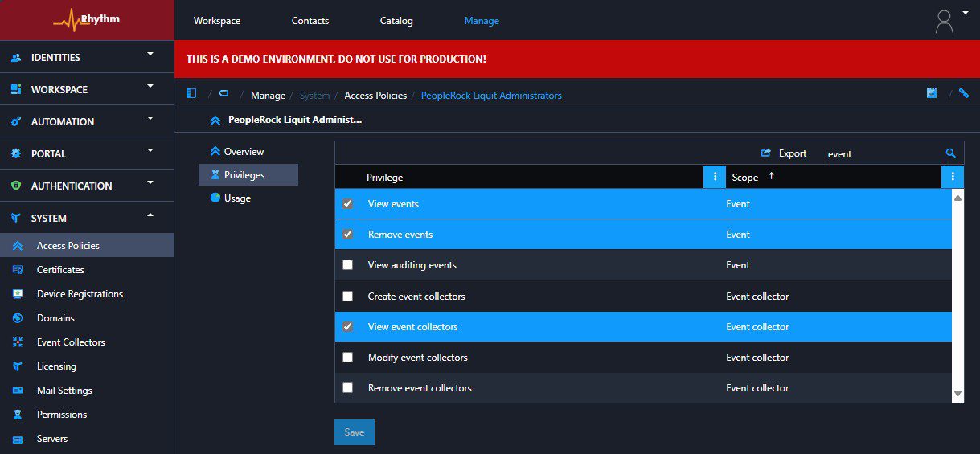Image resolution: width=980 pixels, height=454 pixels.
Task: Click the search field containing "event"
Action: 884,154
